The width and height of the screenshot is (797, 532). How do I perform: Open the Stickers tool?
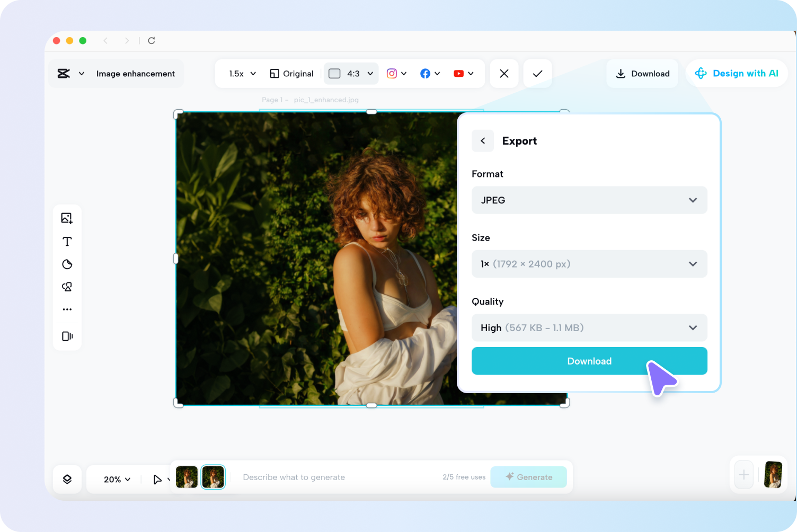67,264
